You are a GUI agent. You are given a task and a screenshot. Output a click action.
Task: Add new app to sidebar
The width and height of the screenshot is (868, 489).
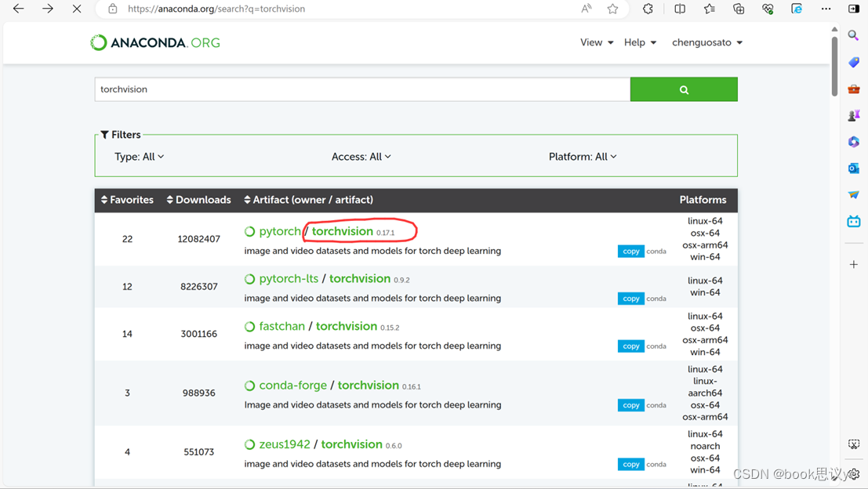854,264
